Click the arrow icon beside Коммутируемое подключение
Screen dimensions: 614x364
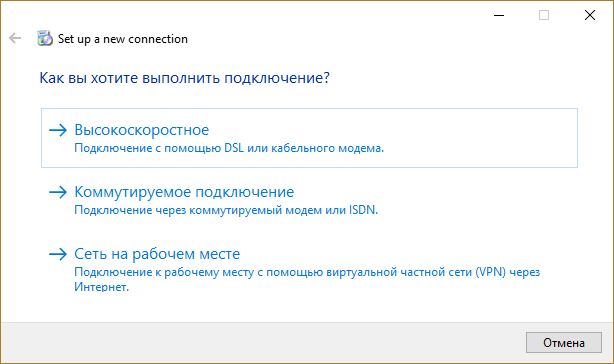[x=58, y=192]
